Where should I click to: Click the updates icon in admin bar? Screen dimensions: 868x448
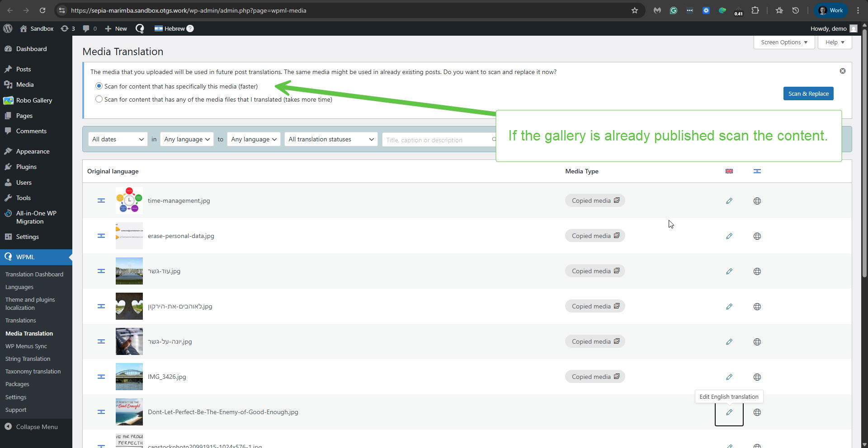click(x=65, y=28)
